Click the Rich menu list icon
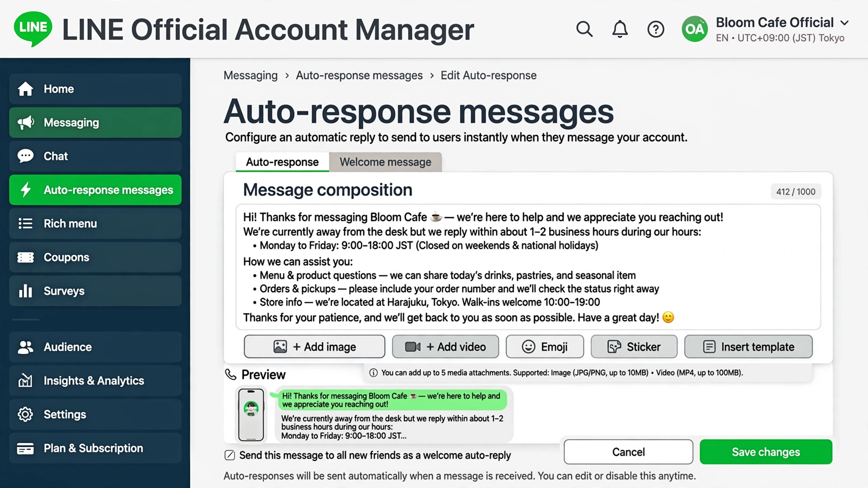This screenshot has height=488, width=868. (x=25, y=224)
